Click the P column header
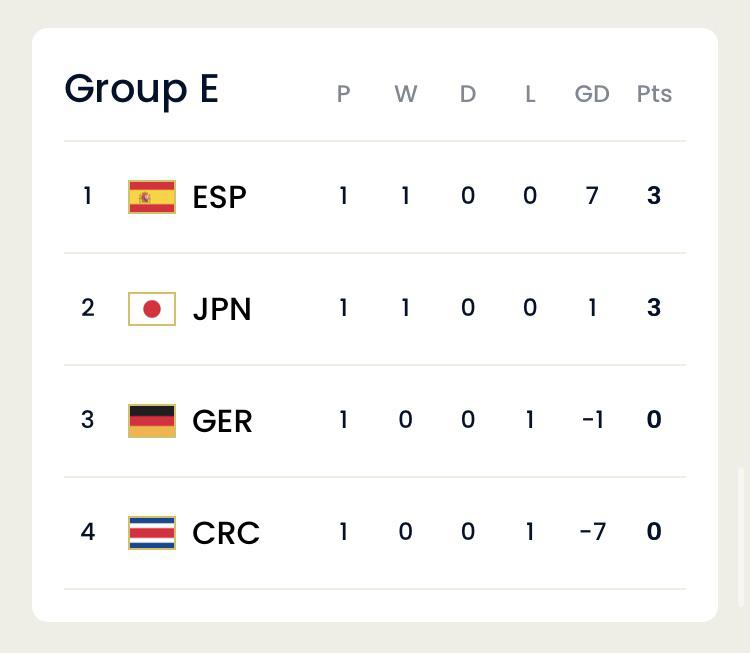Image resolution: width=750 pixels, height=653 pixels. [343, 93]
